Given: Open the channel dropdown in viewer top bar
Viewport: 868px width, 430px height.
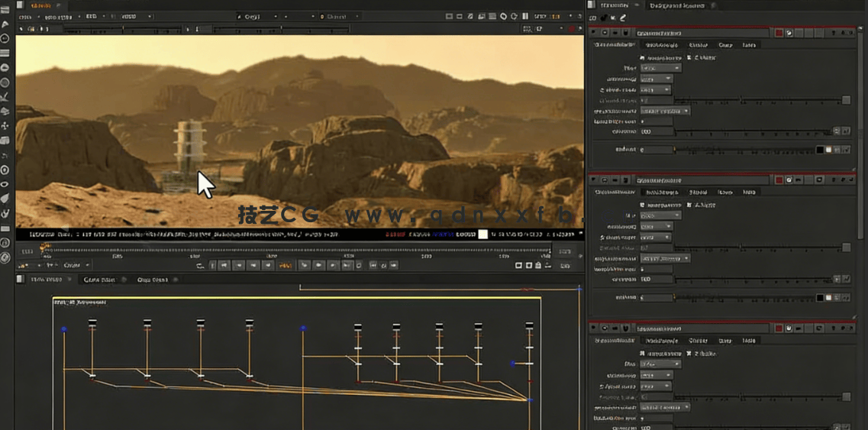Looking at the screenshot, I should 340,16.
